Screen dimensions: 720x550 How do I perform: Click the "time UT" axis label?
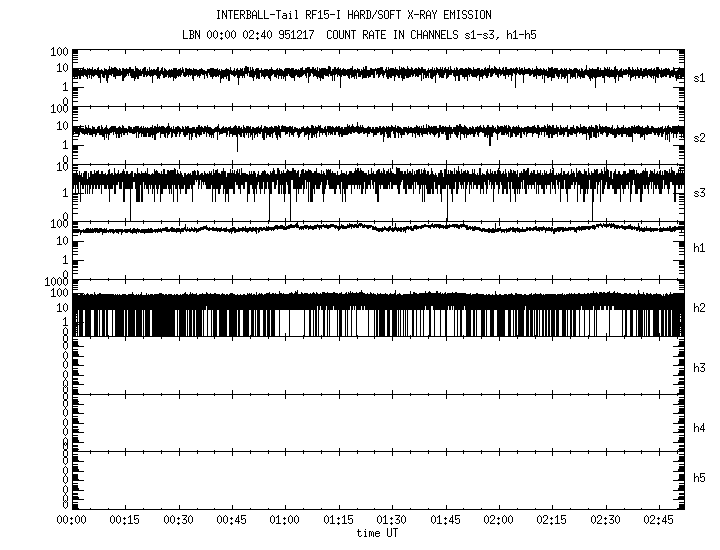pyautogui.click(x=378, y=533)
